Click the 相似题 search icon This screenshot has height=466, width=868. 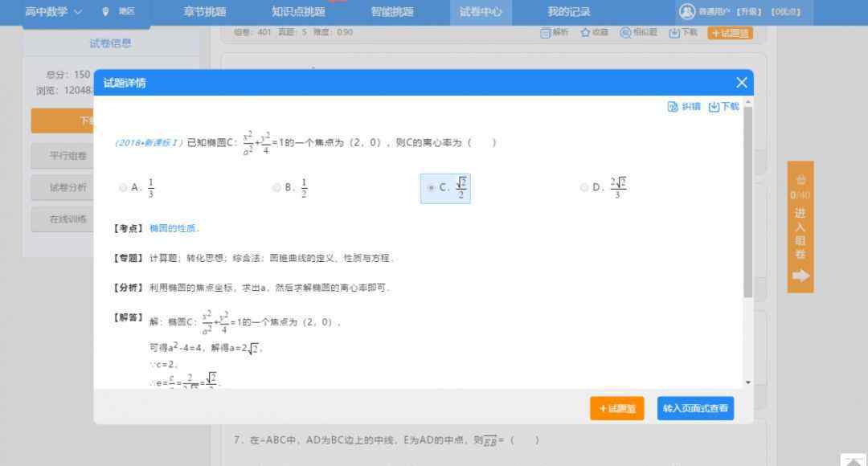click(625, 33)
